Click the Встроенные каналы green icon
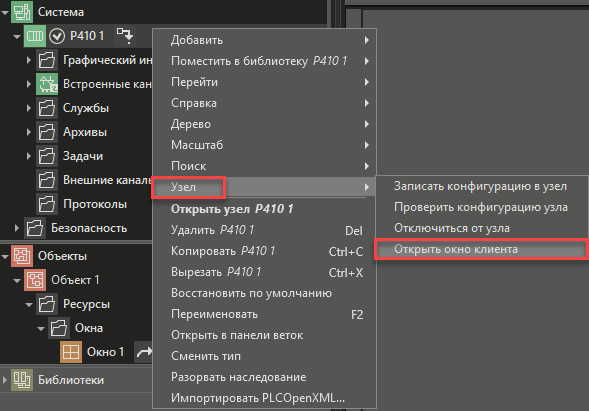589x411 pixels. (x=47, y=84)
